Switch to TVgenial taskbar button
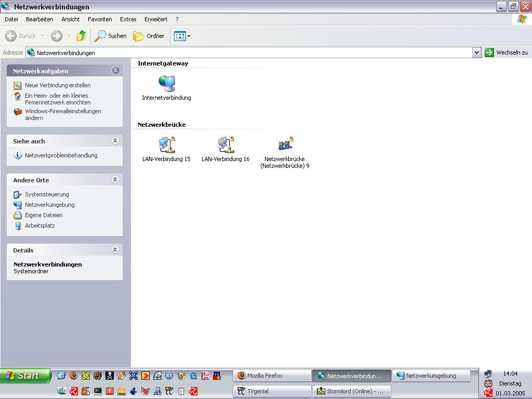 (x=272, y=391)
